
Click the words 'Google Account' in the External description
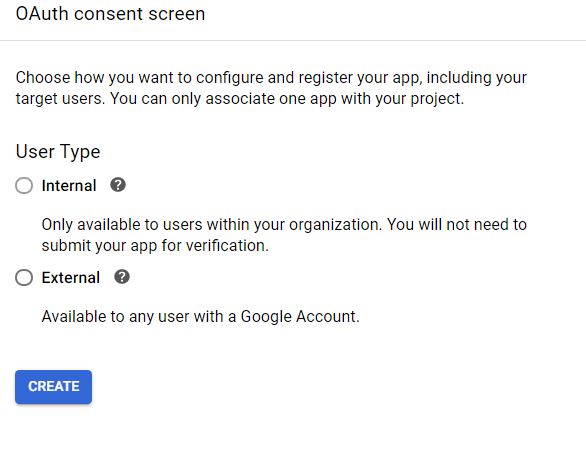[x=300, y=317]
